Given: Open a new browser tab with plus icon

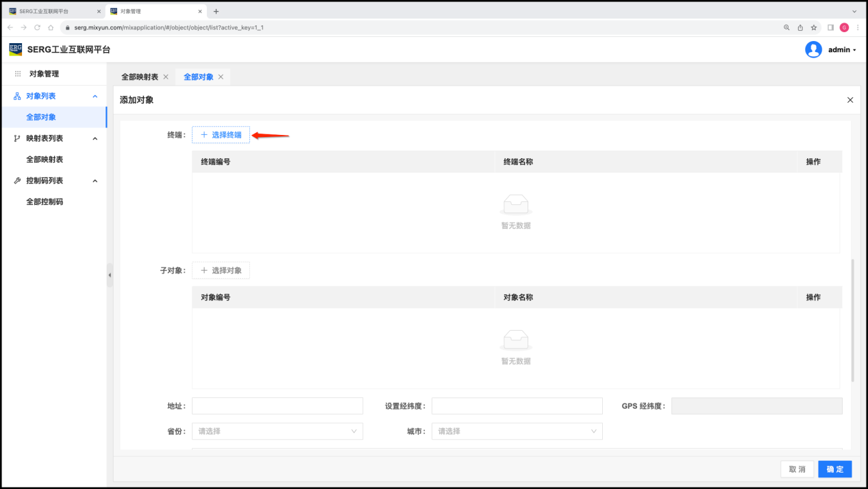Looking at the screenshot, I should (216, 12).
